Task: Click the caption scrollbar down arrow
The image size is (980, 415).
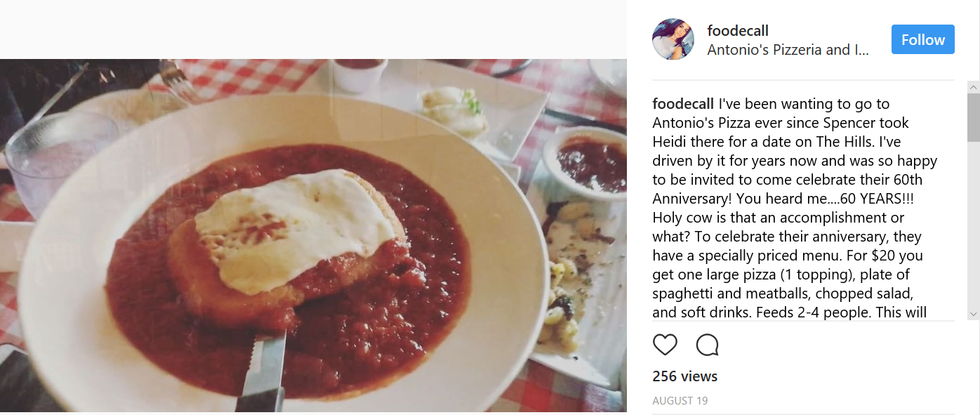Action: (973, 314)
